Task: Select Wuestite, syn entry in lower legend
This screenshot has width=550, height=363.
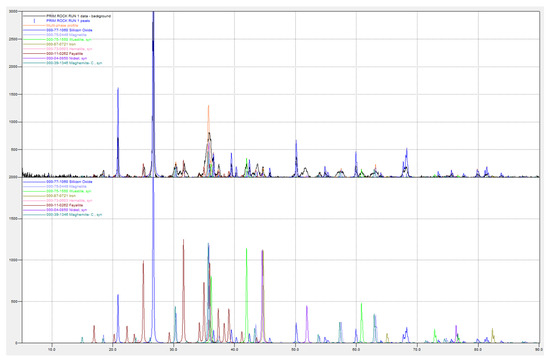Action: click(69, 191)
